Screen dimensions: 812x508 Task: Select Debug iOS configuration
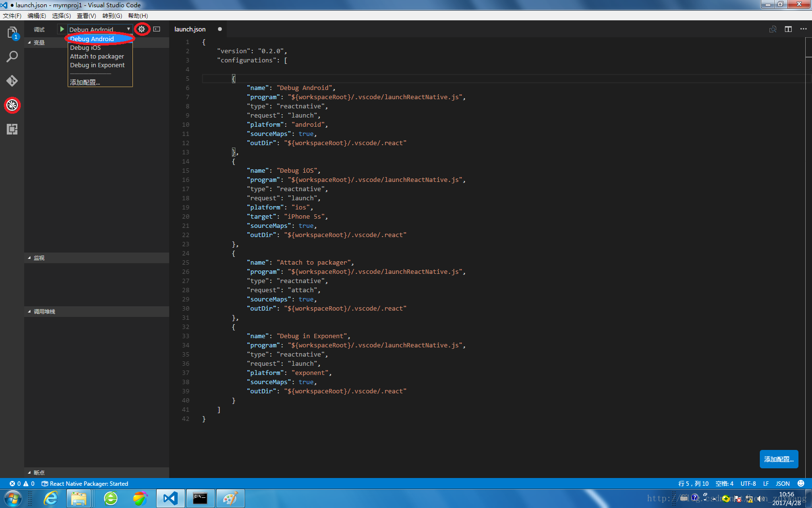100,47
